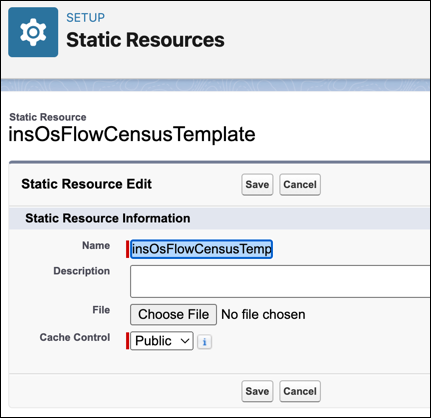Click the insOsFlowCensusTemplate page title
The height and width of the screenshot is (418, 431).
(132, 134)
